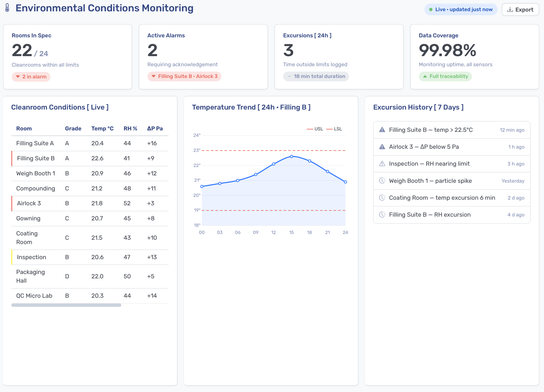Click the Export button
Image resolution: width=544 pixels, height=392 pixels.
coord(520,10)
